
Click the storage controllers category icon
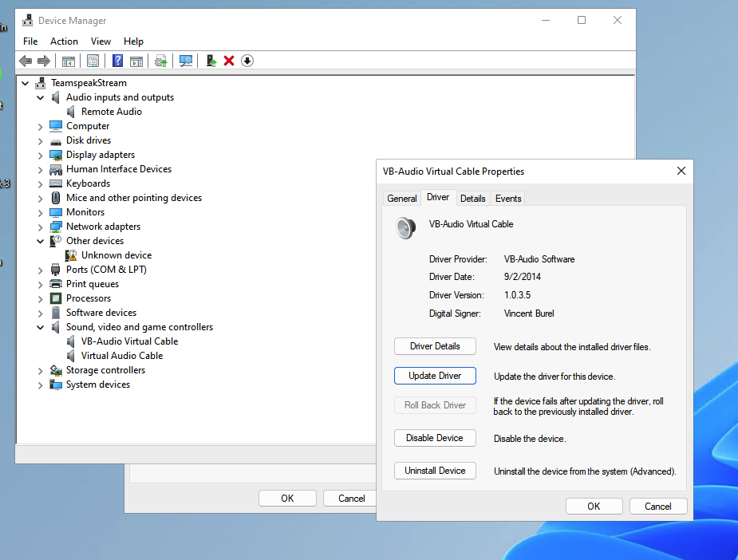[x=56, y=370]
